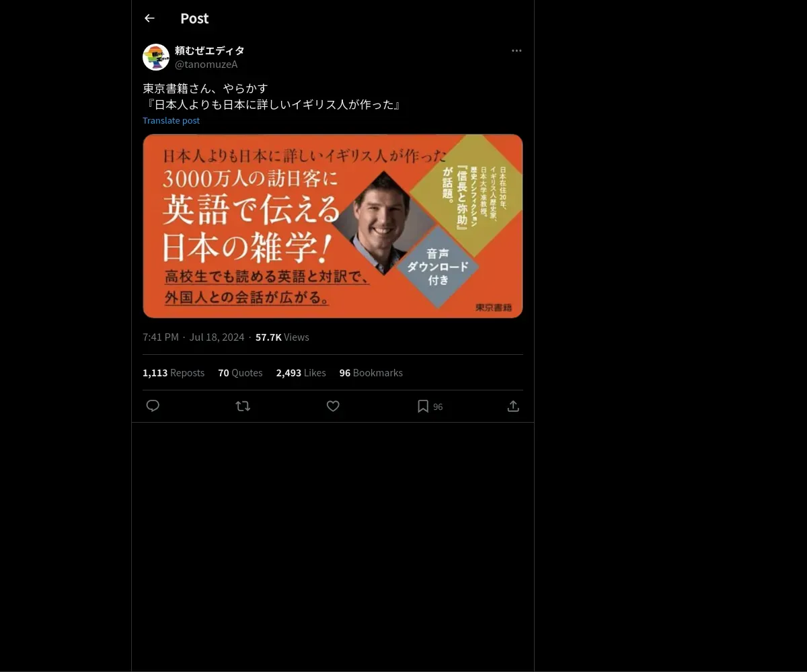Repost using the retweet arrows icon
The width and height of the screenshot is (807, 672).
pos(243,406)
